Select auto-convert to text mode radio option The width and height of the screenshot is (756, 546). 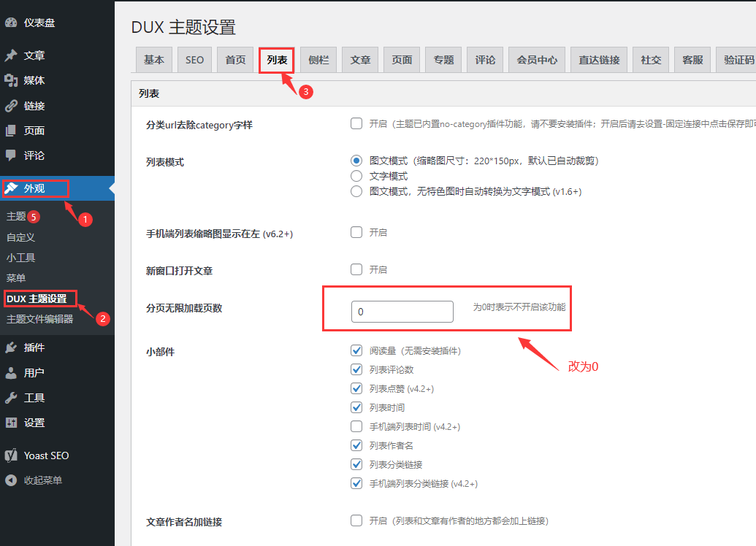pos(356,191)
